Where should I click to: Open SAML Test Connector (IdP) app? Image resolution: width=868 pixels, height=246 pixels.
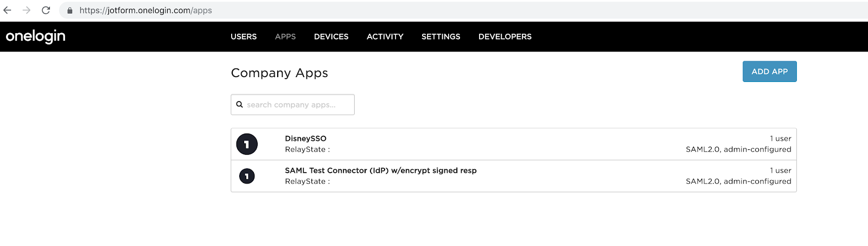tap(380, 171)
